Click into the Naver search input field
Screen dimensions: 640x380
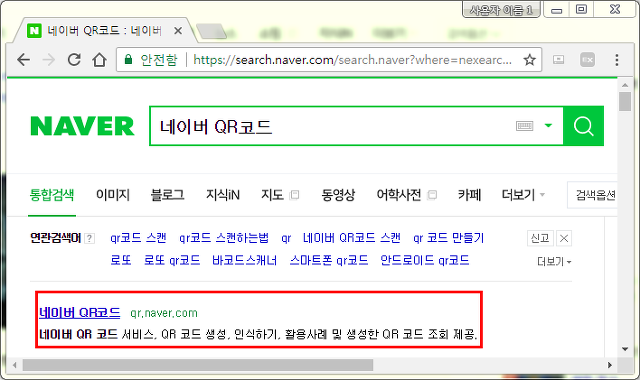coord(333,126)
